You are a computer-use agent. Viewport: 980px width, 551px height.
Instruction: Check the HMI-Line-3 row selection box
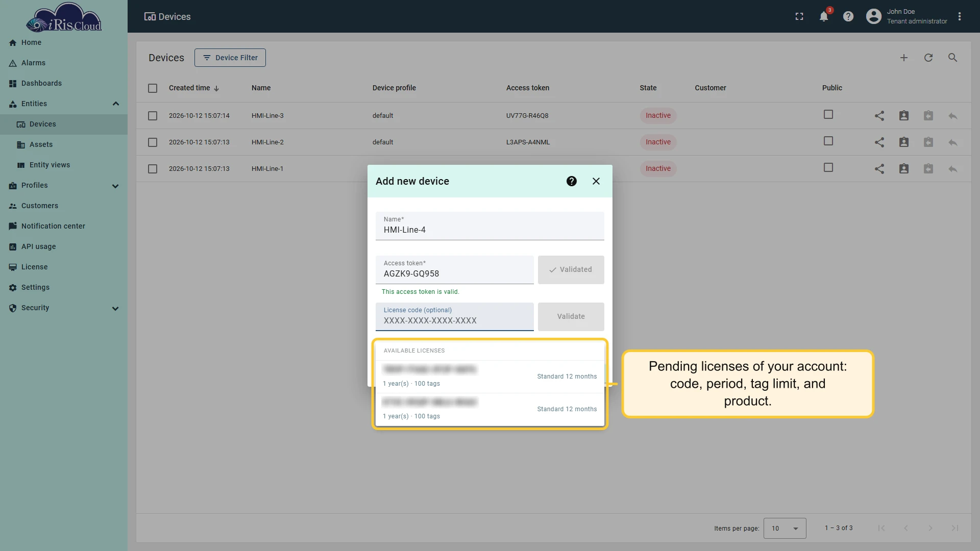pos(153,116)
